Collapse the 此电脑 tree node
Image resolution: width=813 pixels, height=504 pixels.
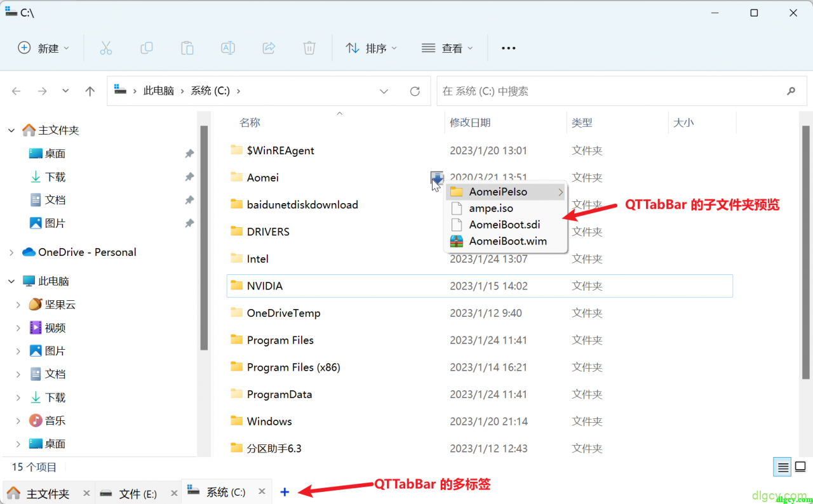click(x=11, y=281)
